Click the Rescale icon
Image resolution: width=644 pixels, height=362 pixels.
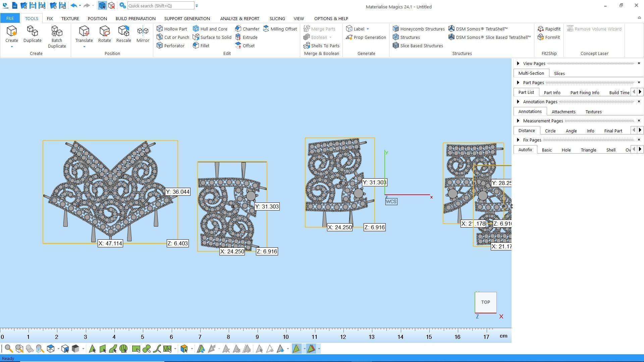click(x=123, y=32)
